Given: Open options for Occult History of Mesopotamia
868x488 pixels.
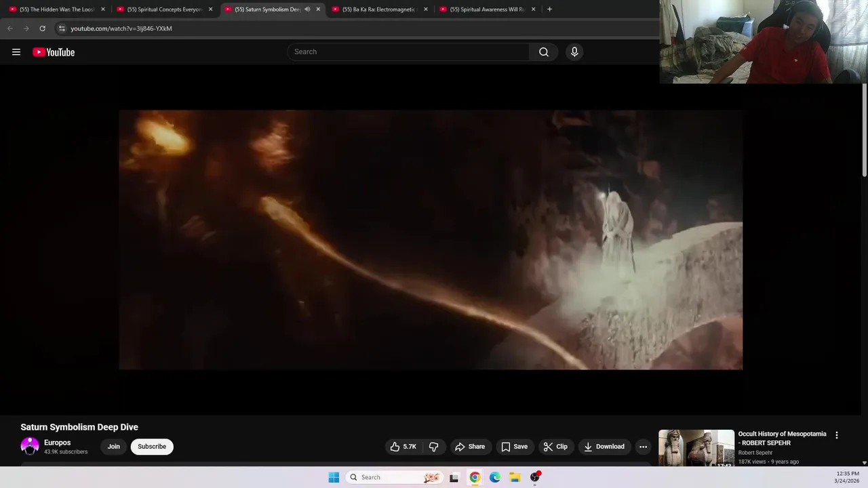Looking at the screenshot, I should [836, 435].
